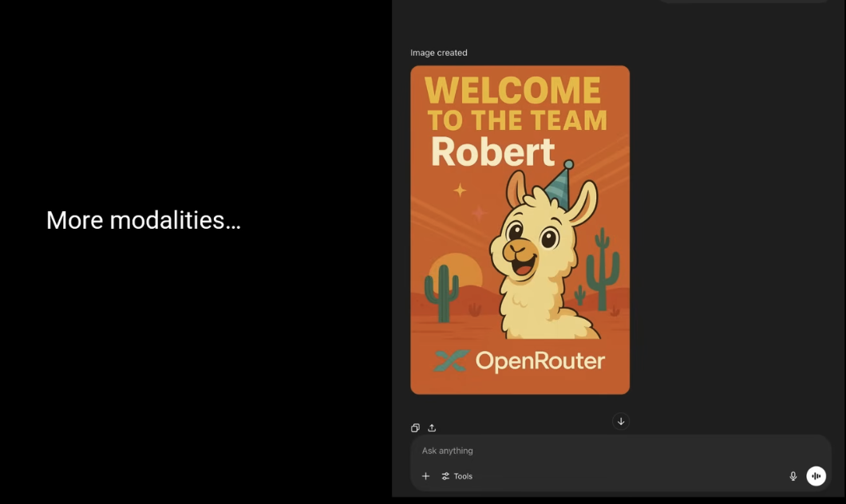Click the share/upload icon below the image
This screenshot has height=504, width=846.
(x=432, y=427)
